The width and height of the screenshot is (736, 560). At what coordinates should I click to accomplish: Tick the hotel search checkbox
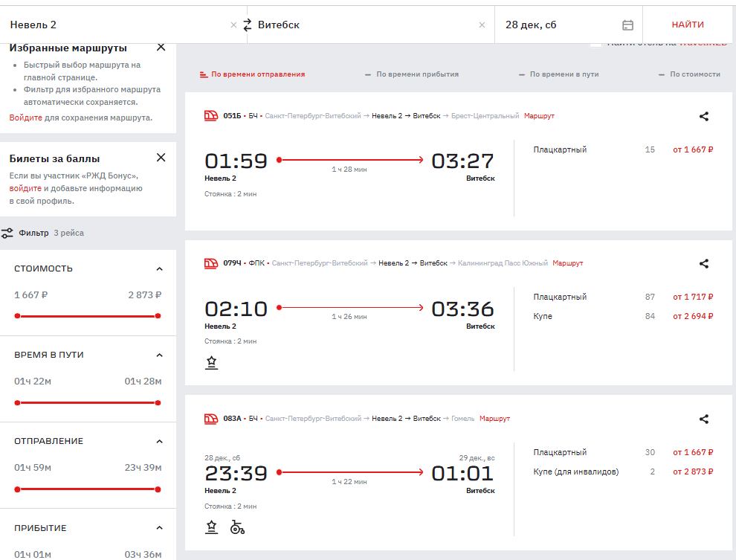(x=595, y=44)
